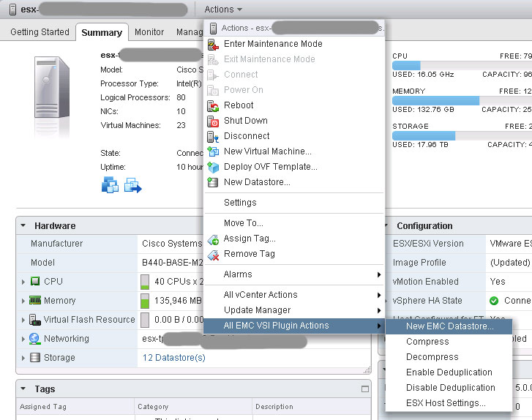Open Settings from the Actions menu
The image size is (532, 420).
294,203
